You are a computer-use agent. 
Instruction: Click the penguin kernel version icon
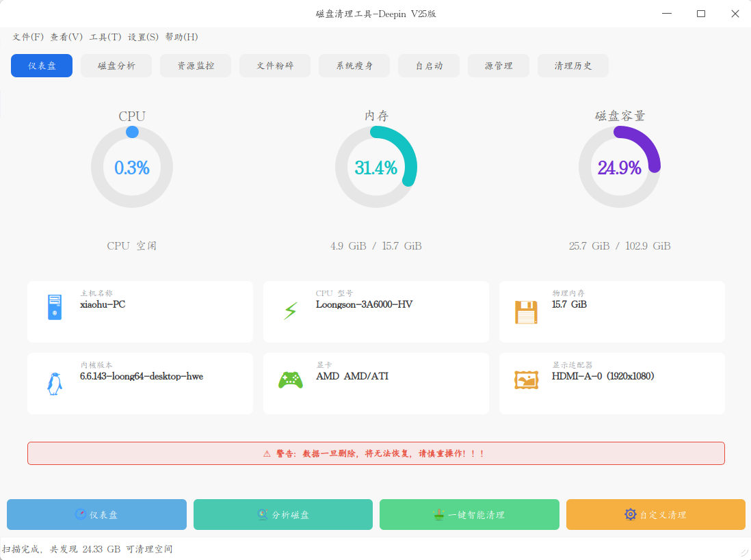55,384
